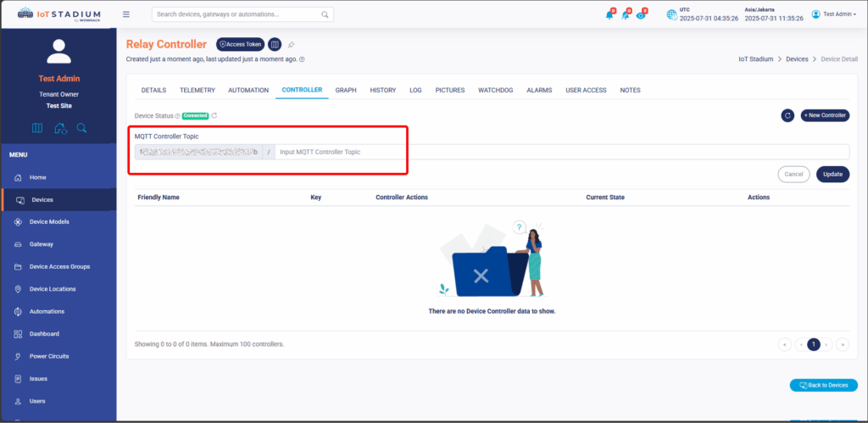Screen dimensions: 868x423
Task: Click the Back to Devices button
Action: click(x=823, y=385)
